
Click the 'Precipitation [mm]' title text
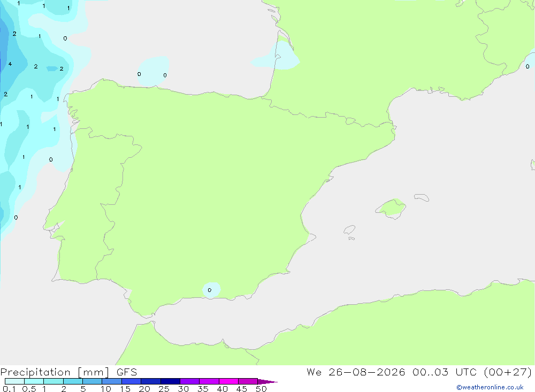pos(55,372)
